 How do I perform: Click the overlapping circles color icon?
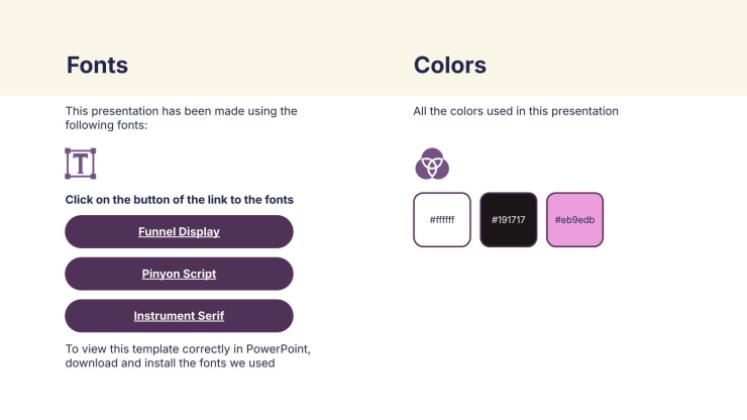[x=432, y=163]
